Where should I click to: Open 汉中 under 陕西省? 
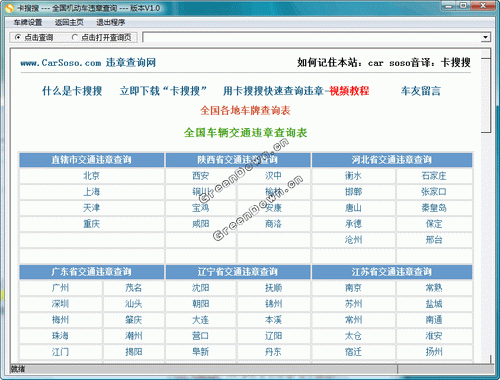pyautogui.click(x=273, y=176)
